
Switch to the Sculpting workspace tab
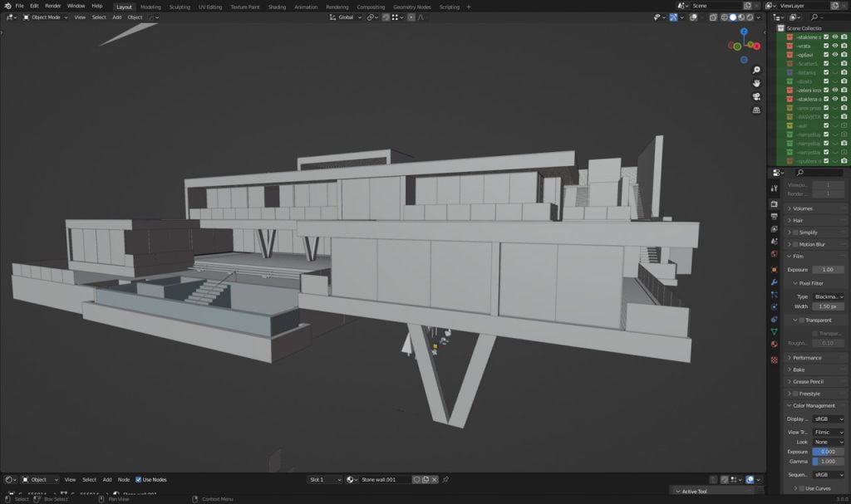click(x=180, y=7)
